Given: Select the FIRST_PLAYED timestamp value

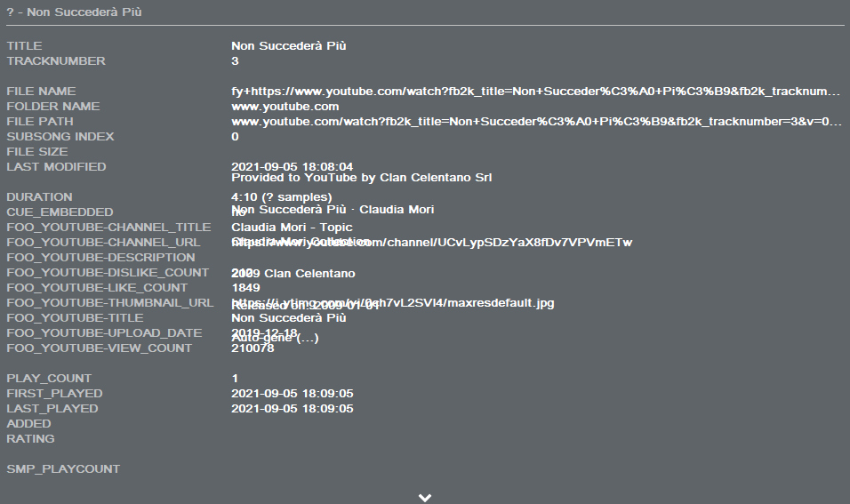Looking at the screenshot, I should click(x=292, y=393).
